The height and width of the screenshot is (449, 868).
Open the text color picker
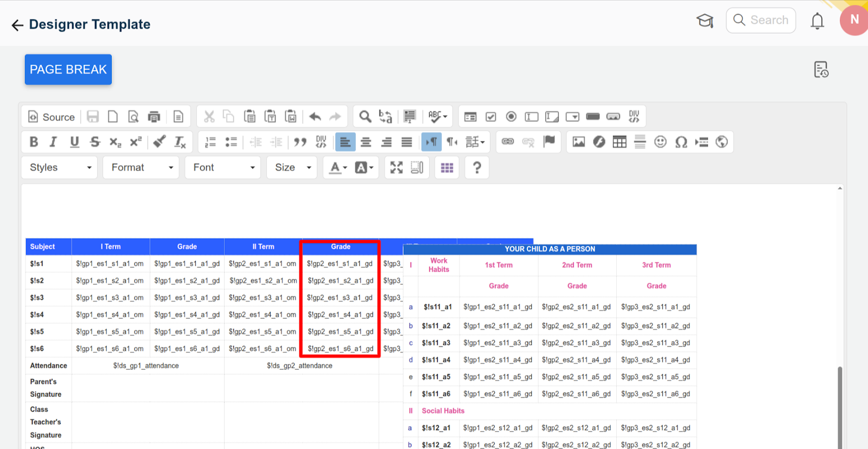(x=337, y=168)
